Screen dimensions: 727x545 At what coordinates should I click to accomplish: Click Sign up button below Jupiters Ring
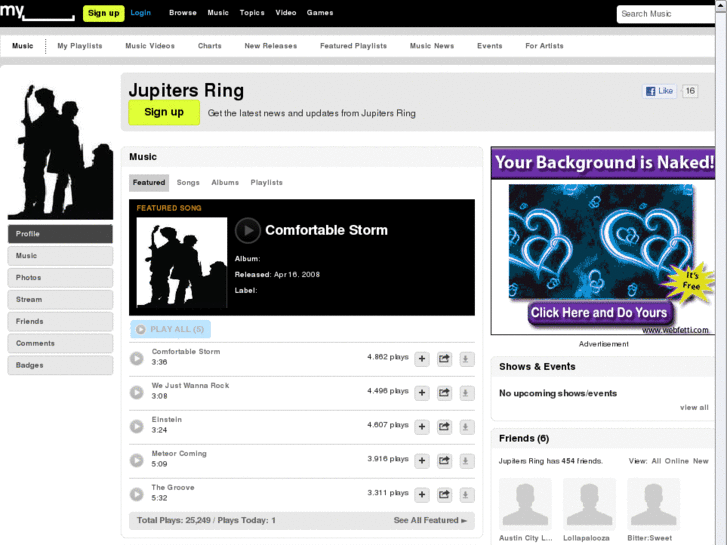click(164, 112)
